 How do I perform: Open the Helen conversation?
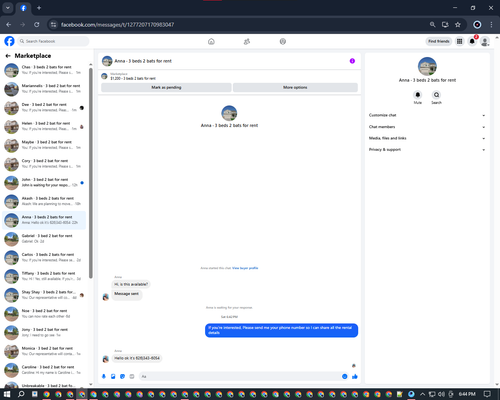coord(44,126)
